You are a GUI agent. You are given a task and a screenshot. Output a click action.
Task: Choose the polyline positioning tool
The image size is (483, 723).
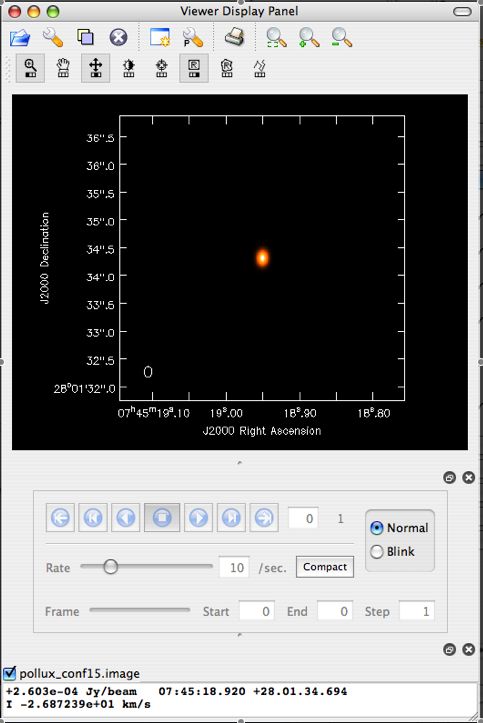259,68
